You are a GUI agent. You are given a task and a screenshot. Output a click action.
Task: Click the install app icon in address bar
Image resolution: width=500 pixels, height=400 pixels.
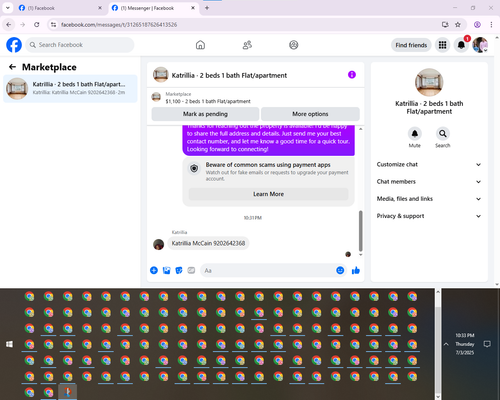click(x=445, y=24)
